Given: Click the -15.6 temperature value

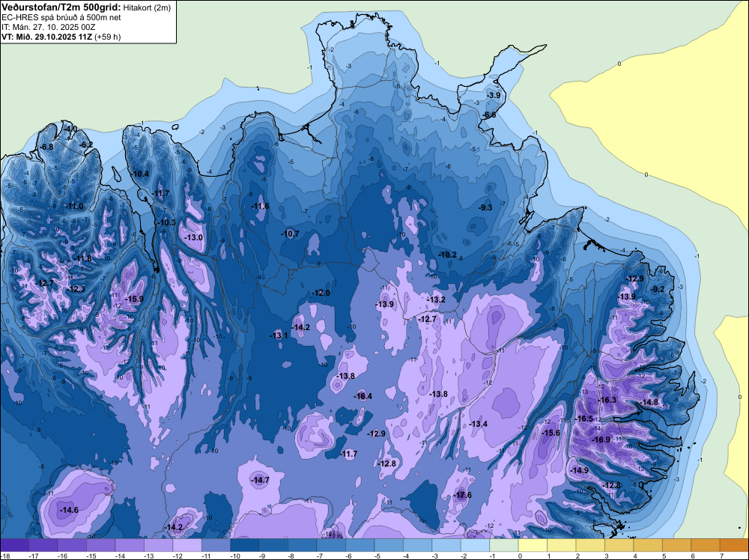Looking at the screenshot, I should [x=551, y=433].
